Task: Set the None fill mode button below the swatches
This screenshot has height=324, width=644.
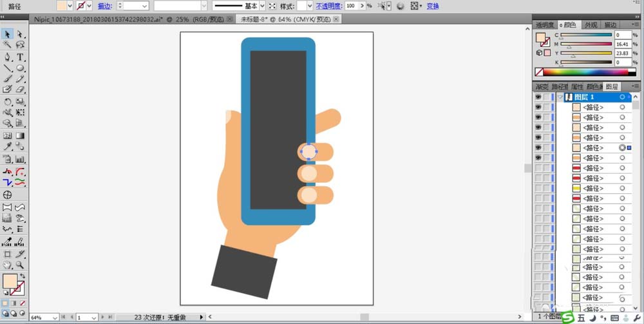Action: tap(23, 303)
